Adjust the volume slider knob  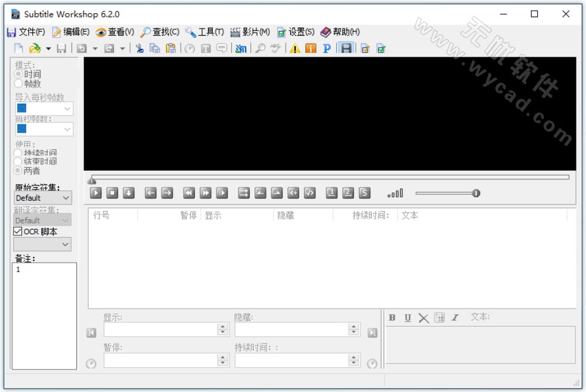476,193
